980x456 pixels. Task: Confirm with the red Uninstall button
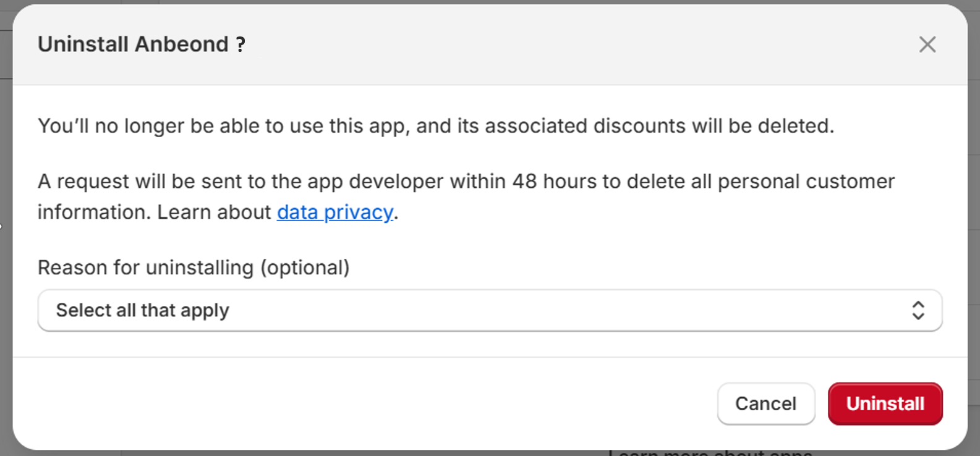(885, 403)
